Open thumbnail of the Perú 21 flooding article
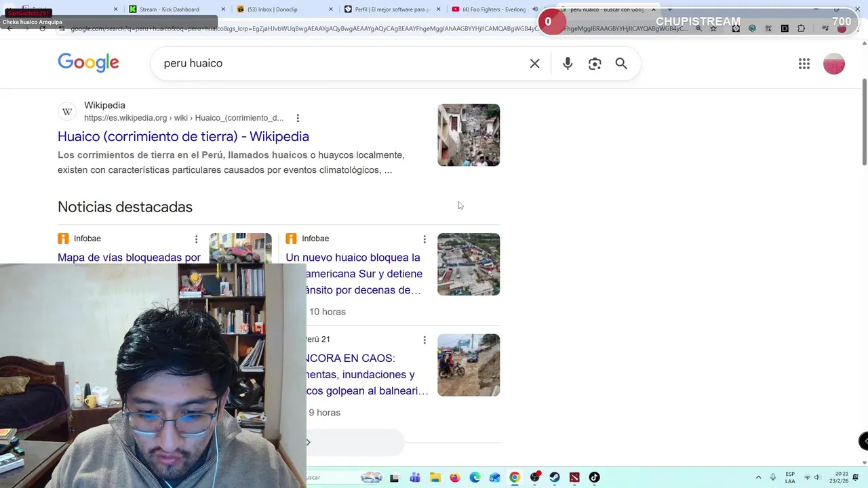 469,365
